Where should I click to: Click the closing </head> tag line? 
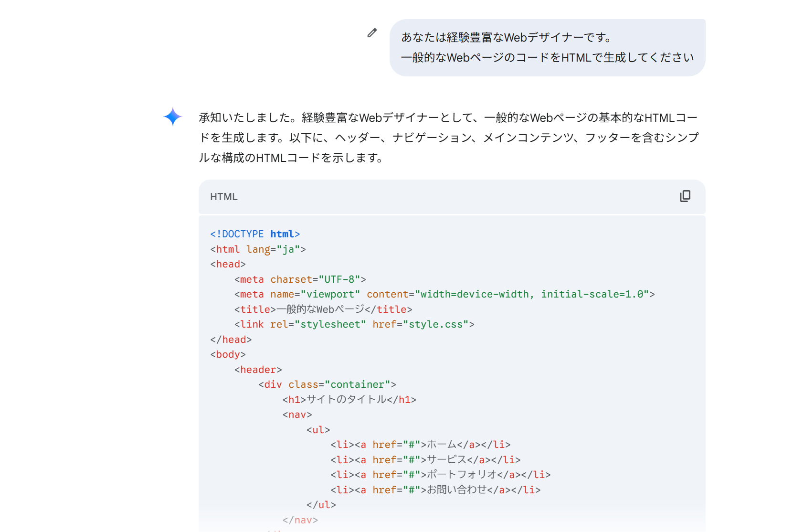click(x=231, y=340)
